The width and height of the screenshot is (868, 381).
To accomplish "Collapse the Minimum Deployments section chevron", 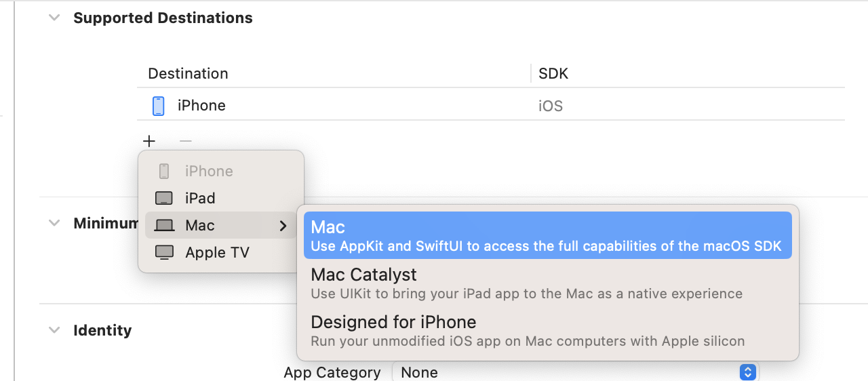I will pos(54,223).
